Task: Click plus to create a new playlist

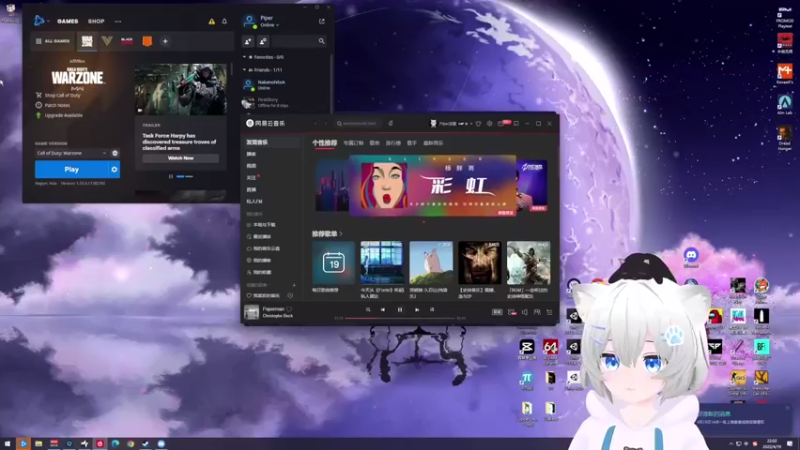Action: pyautogui.click(x=294, y=285)
